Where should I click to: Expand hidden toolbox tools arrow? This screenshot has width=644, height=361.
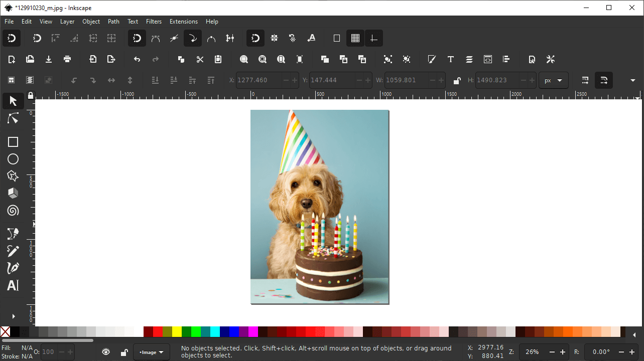pos(13,316)
